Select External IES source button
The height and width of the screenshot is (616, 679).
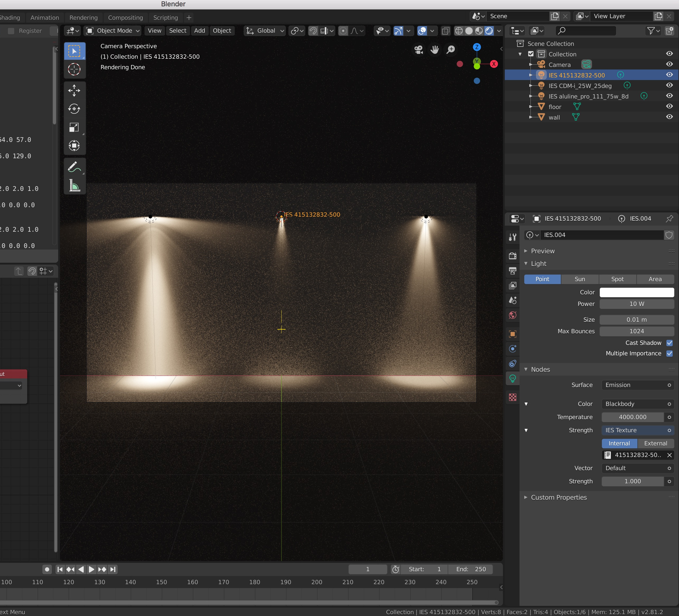tap(655, 444)
